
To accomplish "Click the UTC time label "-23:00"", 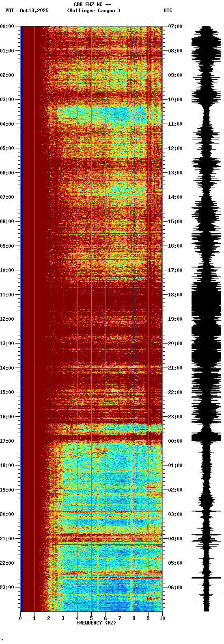I will tap(175, 417).
